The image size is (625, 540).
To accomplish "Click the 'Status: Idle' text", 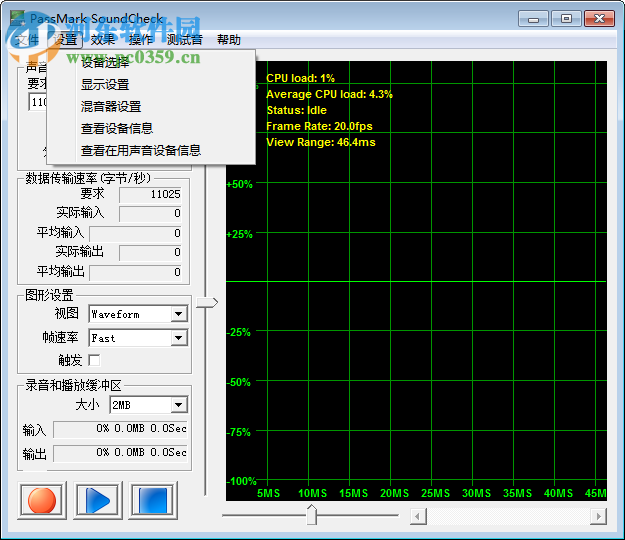I will click(297, 110).
